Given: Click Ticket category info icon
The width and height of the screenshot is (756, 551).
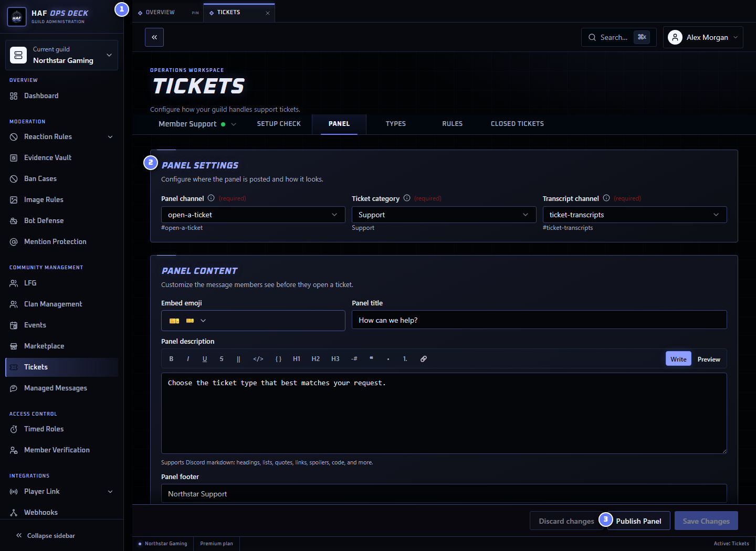Looking at the screenshot, I should (x=407, y=198).
